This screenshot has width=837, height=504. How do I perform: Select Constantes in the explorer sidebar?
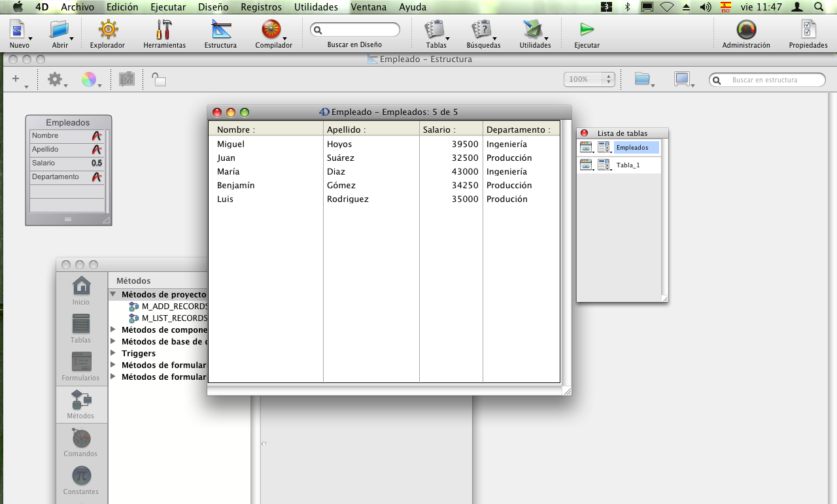[80, 477]
